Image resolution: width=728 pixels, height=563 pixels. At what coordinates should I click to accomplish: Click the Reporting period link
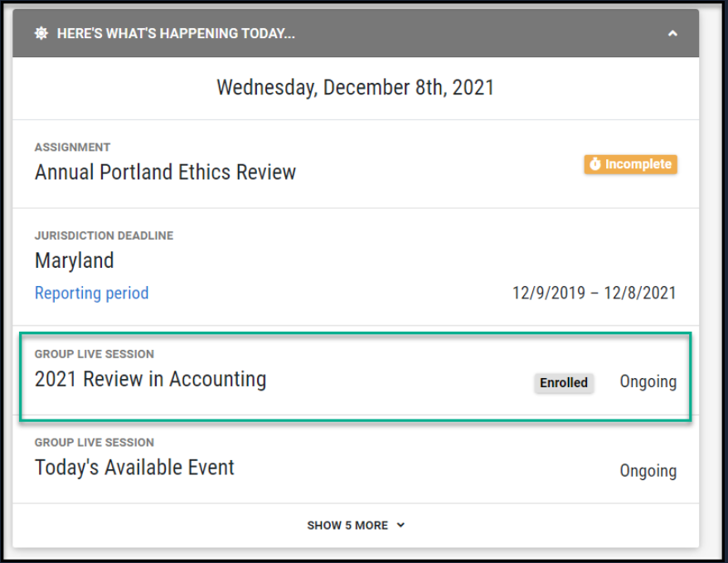click(x=91, y=293)
